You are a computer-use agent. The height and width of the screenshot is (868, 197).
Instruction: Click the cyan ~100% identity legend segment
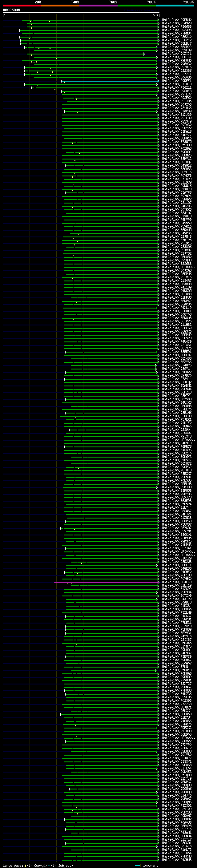click(x=175, y=6)
